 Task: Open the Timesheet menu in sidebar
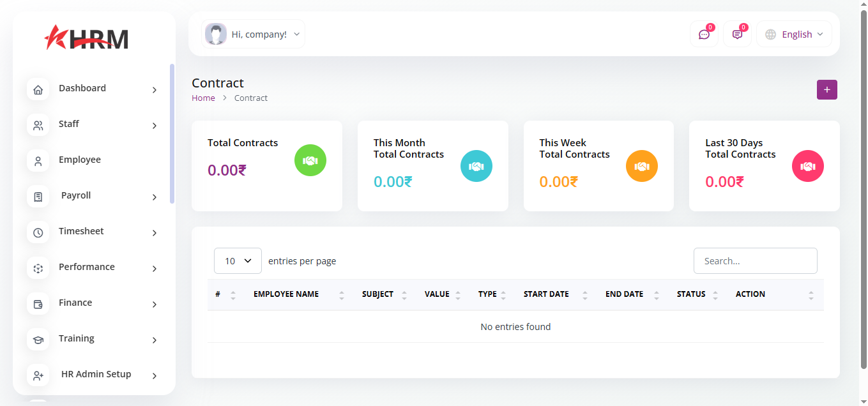coord(81,231)
